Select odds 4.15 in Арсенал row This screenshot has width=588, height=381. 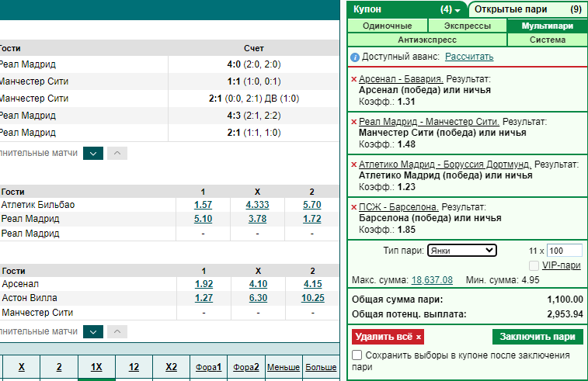tap(313, 284)
